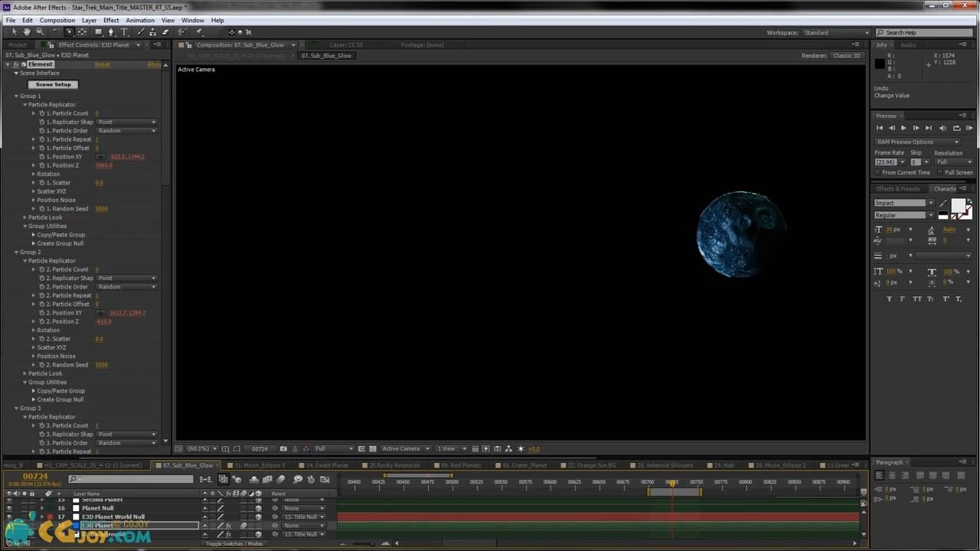Toggle loop option in Preview panel
The image size is (980, 551).
956,128
